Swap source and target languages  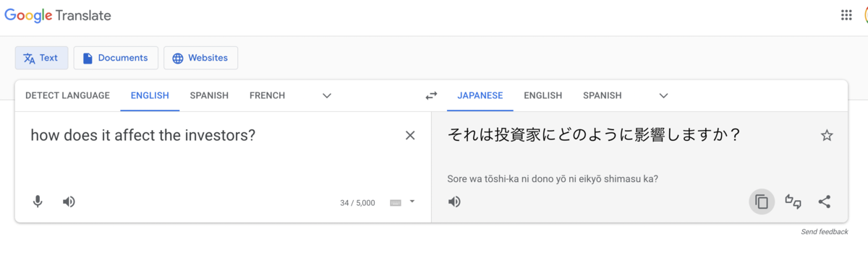(431, 95)
